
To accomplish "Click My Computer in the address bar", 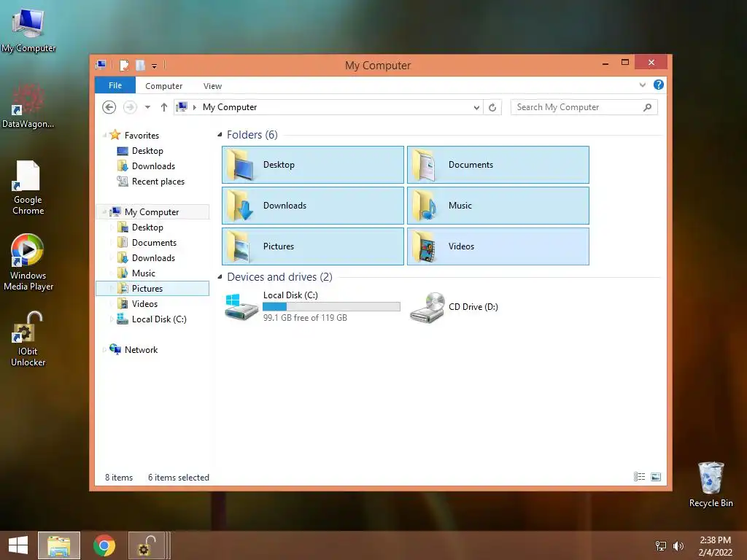I will (x=230, y=107).
